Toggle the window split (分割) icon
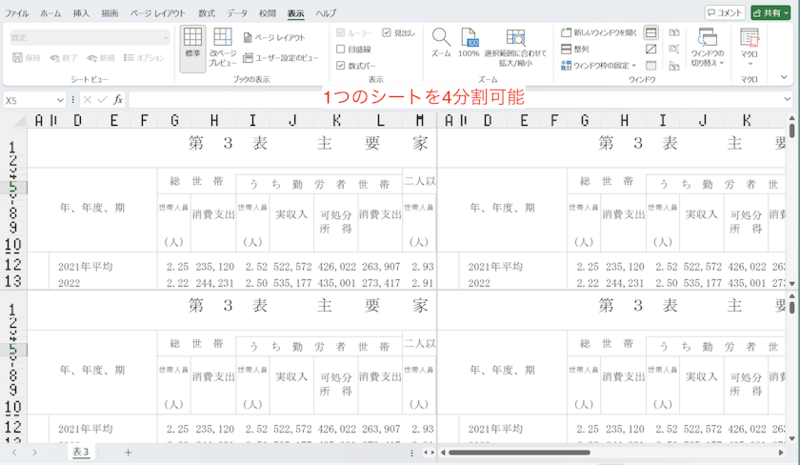800x465 pixels. click(x=651, y=33)
